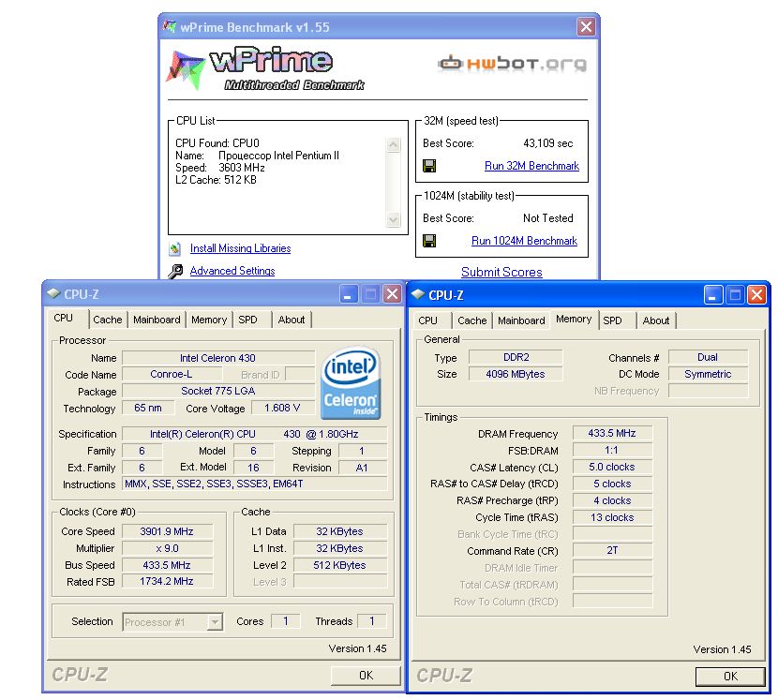Image resolution: width=778 pixels, height=700 pixels.
Task: Click the Name field Intel Celeron 430
Action: click(218, 358)
